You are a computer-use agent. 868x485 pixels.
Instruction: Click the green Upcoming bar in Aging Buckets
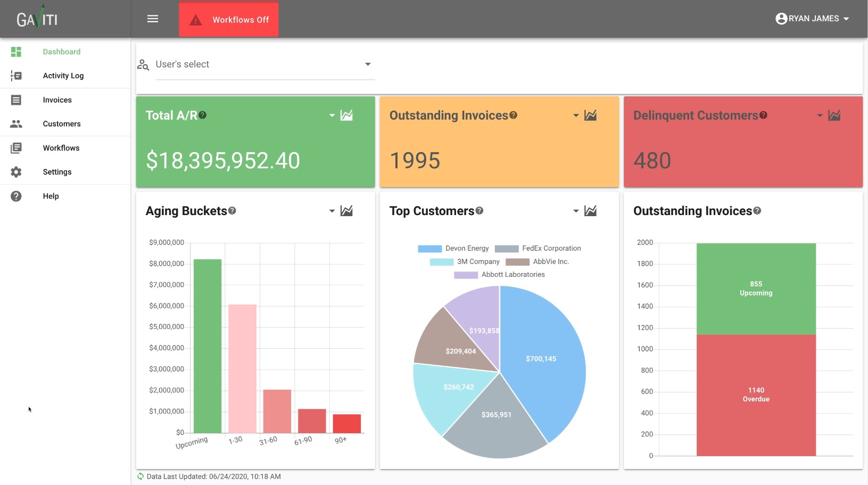click(x=208, y=346)
